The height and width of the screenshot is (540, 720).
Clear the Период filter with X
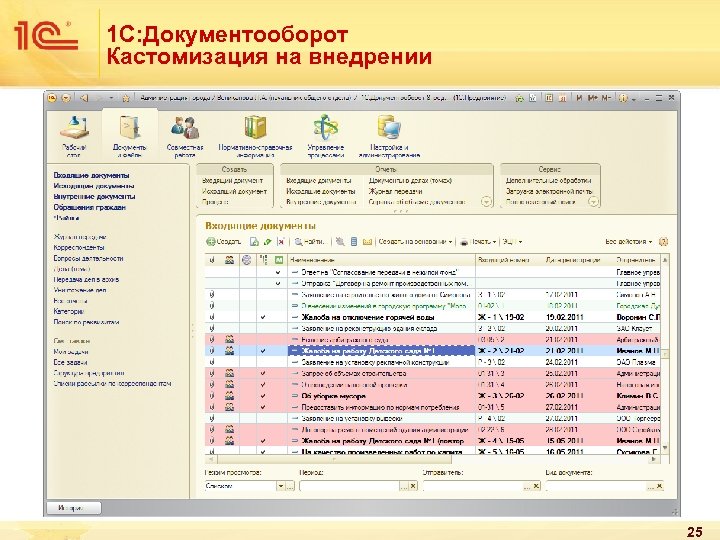(413, 486)
